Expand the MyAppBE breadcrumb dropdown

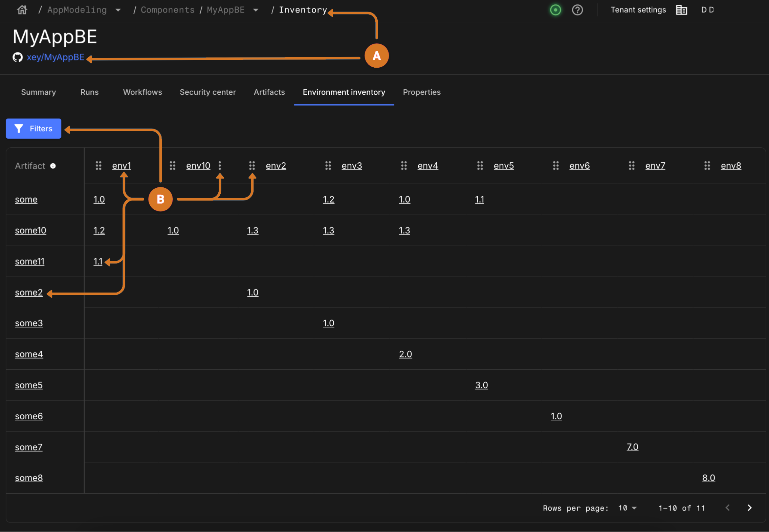(x=256, y=10)
